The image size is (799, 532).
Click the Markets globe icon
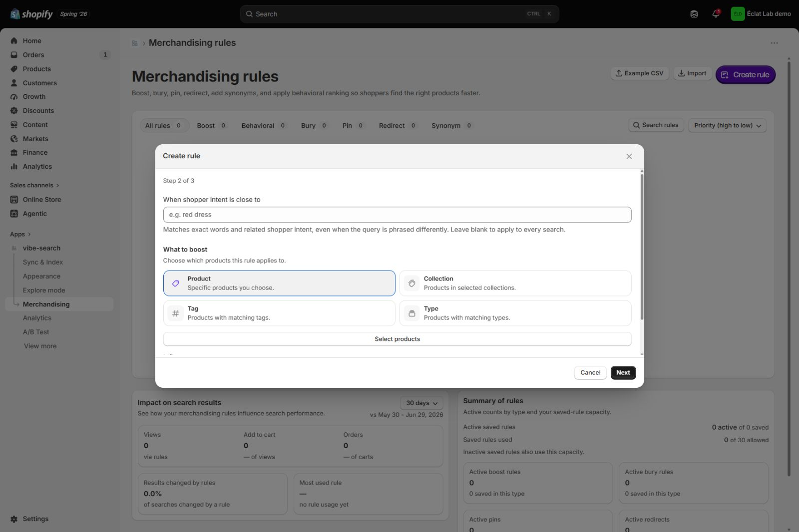14,139
